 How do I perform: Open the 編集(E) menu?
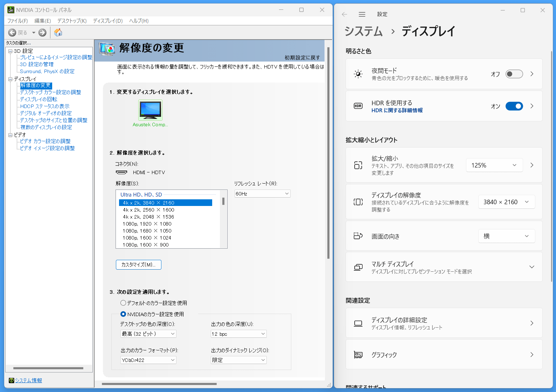click(x=43, y=21)
